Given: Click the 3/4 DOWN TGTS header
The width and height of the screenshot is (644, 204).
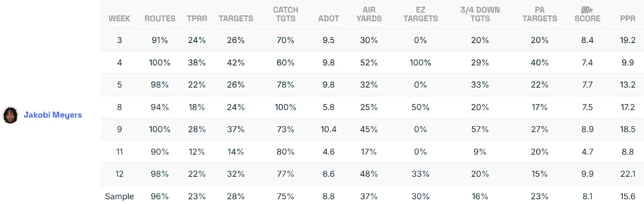Looking at the screenshot, I should point(480,14).
